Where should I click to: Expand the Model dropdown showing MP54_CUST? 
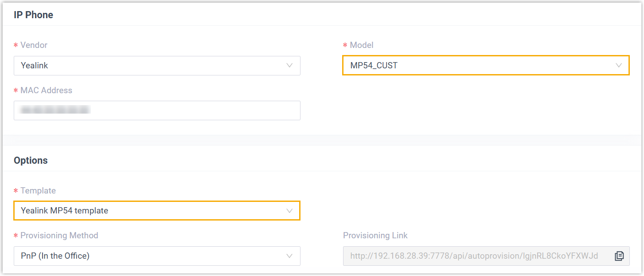point(479,65)
